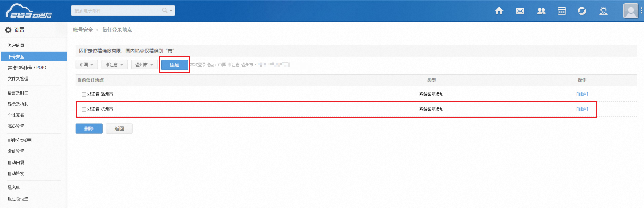
Task: Open the contacts people icon
Action: [541, 11]
